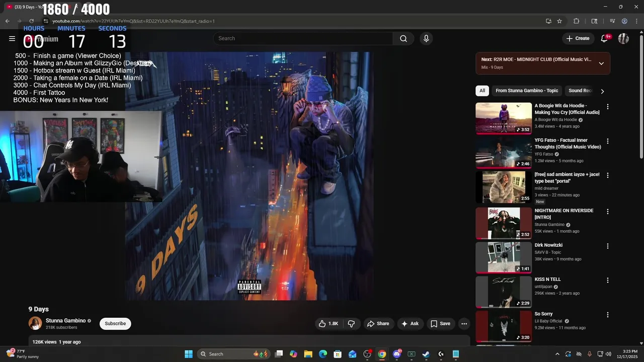Select the All filter chip
Image resolution: width=644 pixels, height=362 pixels.
482,91
